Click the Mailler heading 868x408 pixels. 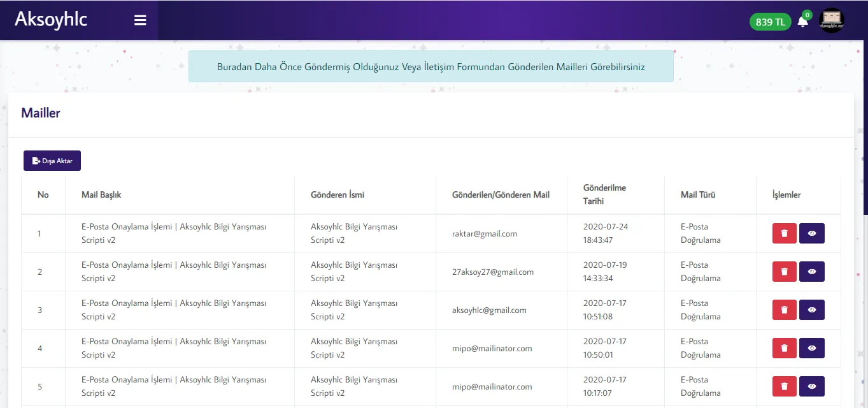[x=41, y=113]
